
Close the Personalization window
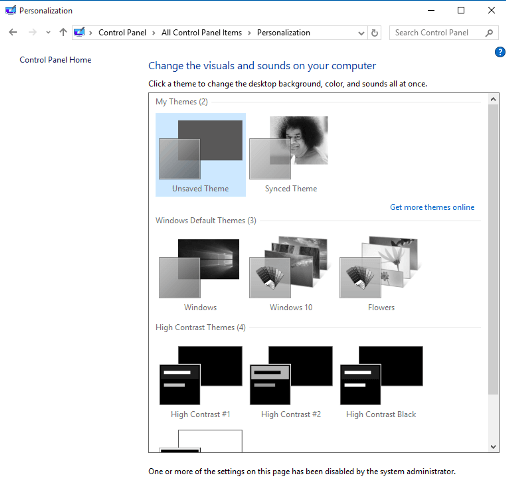point(491,11)
